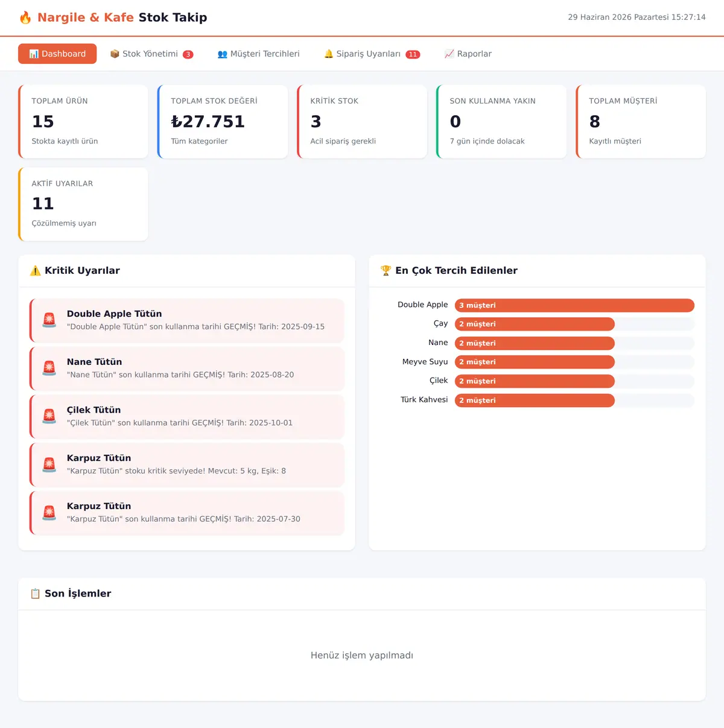
Task: Click the Nane 2 müşteri preference bar
Action: pos(535,343)
